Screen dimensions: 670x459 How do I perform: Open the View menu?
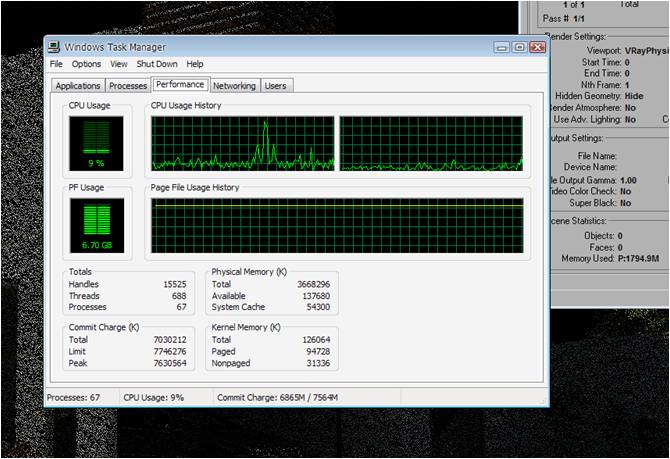click(x=119, y=64)
